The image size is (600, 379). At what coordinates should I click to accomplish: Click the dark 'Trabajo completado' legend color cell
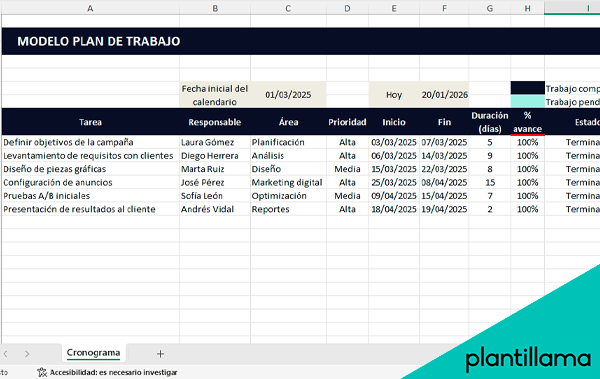[x=528, y=88]
